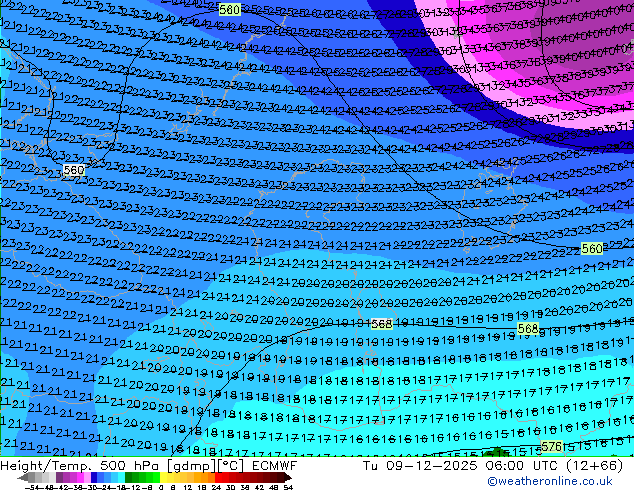The height and width of the screenshot is (490, 634).
Task: Click the 576 contour height label
Action: click(x=552, y=446)
